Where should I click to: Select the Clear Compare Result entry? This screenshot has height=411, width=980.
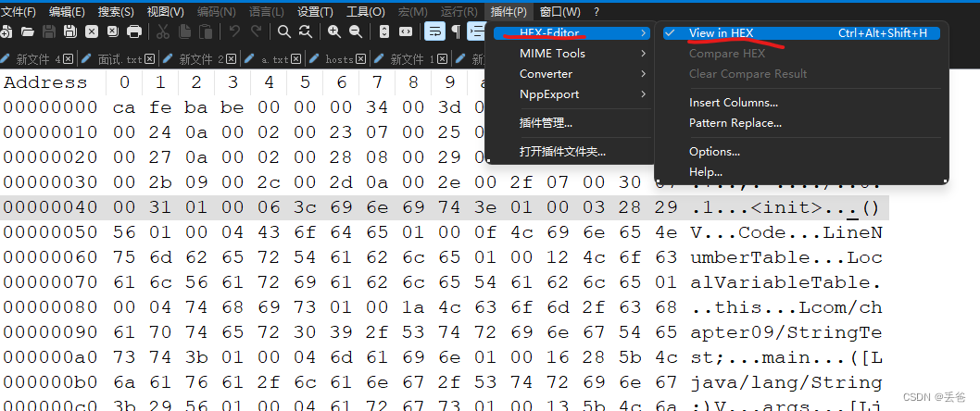(748, 74)
